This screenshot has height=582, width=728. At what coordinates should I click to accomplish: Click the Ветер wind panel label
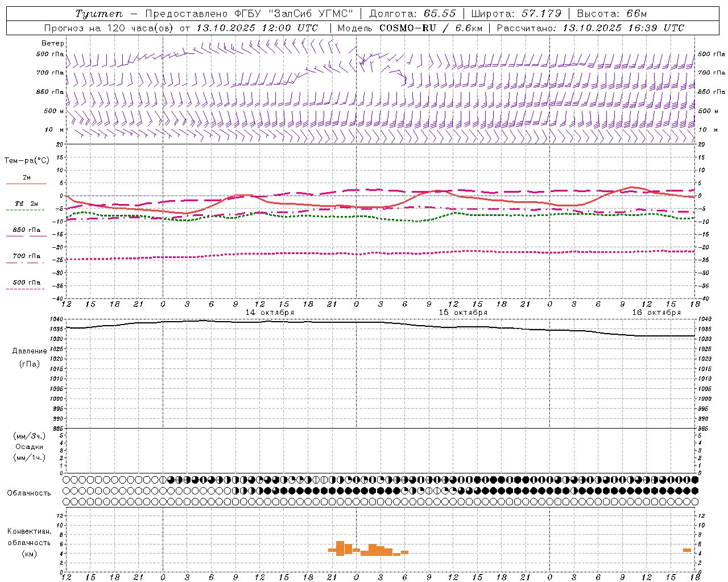click(x=53, y=43)
